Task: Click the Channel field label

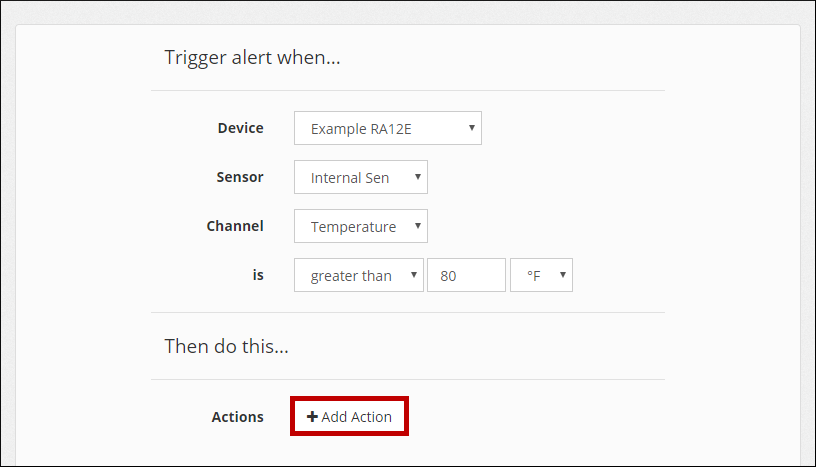Action: click(x=235, y=226)
